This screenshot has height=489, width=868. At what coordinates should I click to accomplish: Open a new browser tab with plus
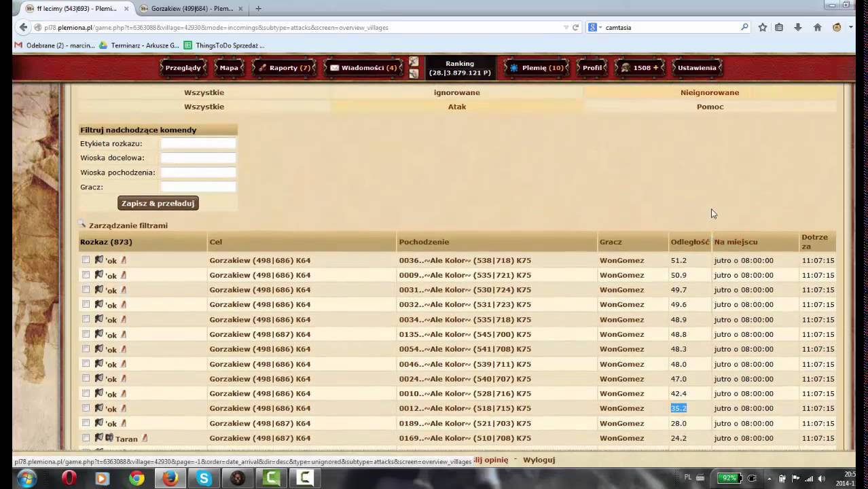[258, 9]
